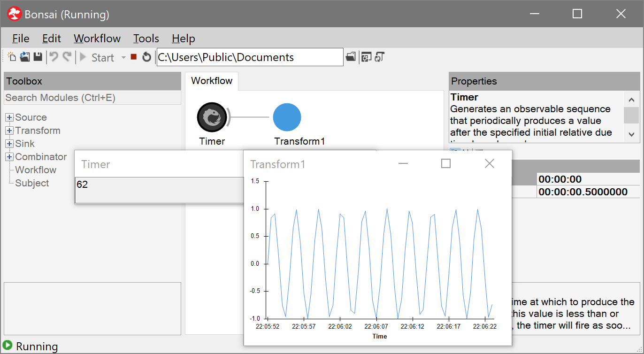Restart the running workflow

[146, 57]
